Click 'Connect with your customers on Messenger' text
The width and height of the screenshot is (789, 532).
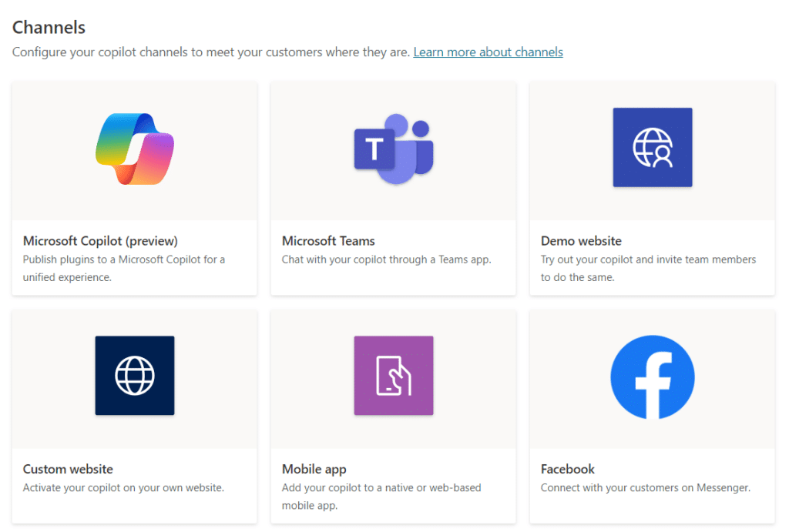(x=646, y=488)
